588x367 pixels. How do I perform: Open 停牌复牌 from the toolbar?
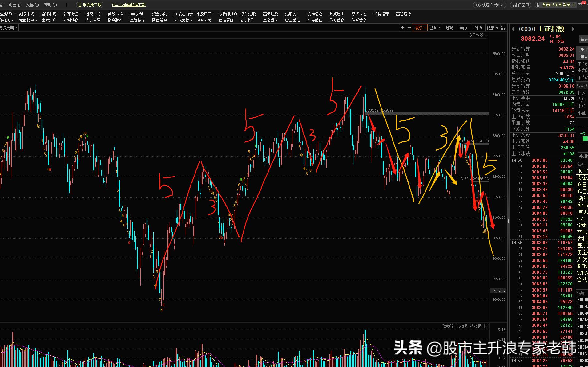pos(226,20)
